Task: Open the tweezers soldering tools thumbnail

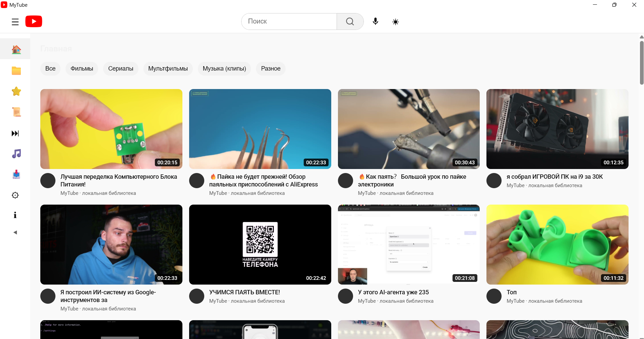Action: [260, 129]
